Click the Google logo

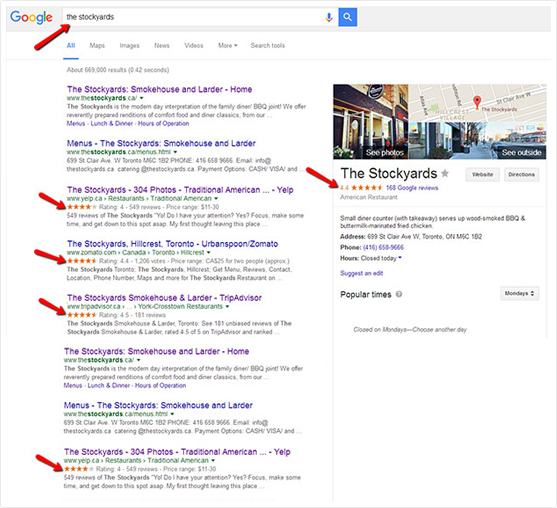coord(31,17)
